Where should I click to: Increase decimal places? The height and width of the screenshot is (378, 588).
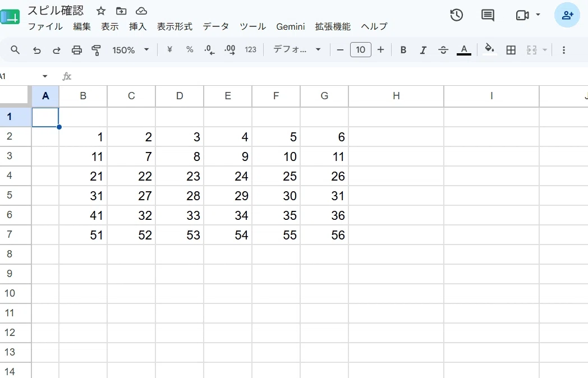[x=230, y=50]
